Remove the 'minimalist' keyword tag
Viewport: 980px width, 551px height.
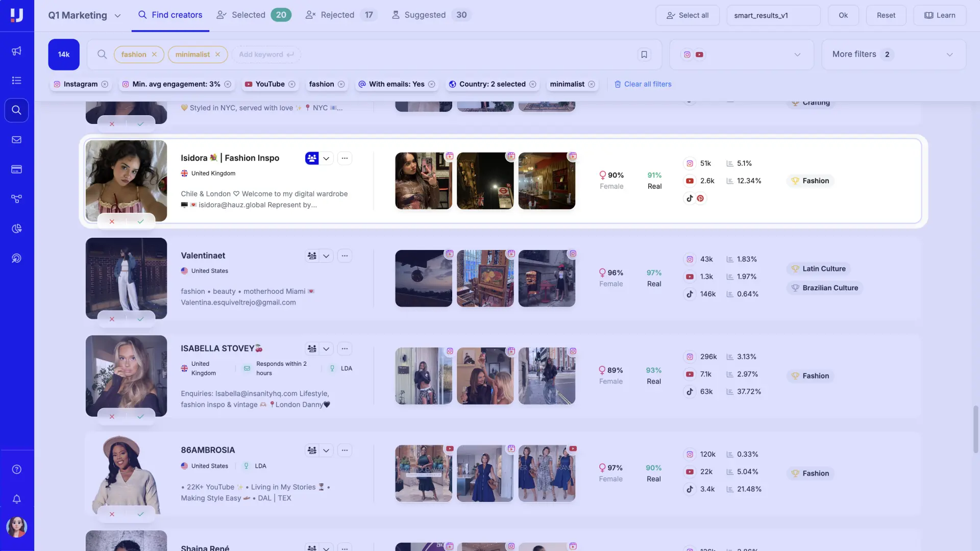[x=217, y=55]
